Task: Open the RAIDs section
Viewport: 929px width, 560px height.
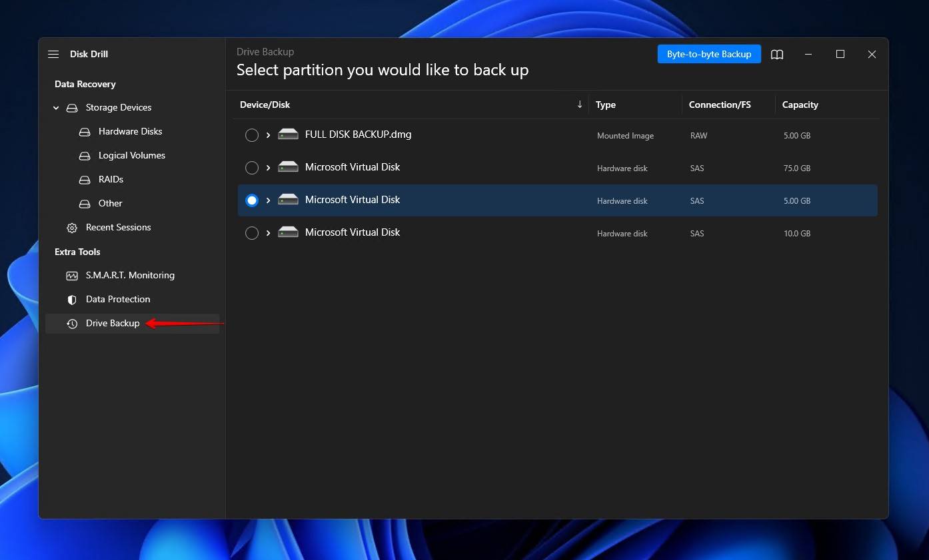Action: coord(111,180)
